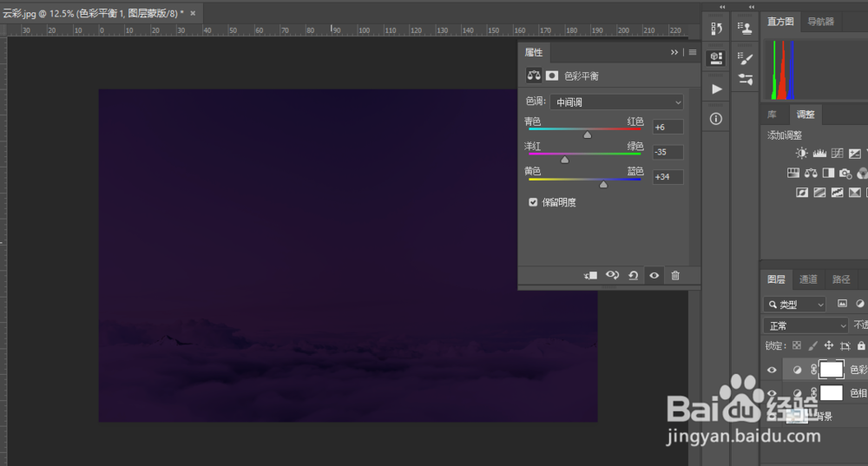Open the Info panel icon

(x=716, y=118)
